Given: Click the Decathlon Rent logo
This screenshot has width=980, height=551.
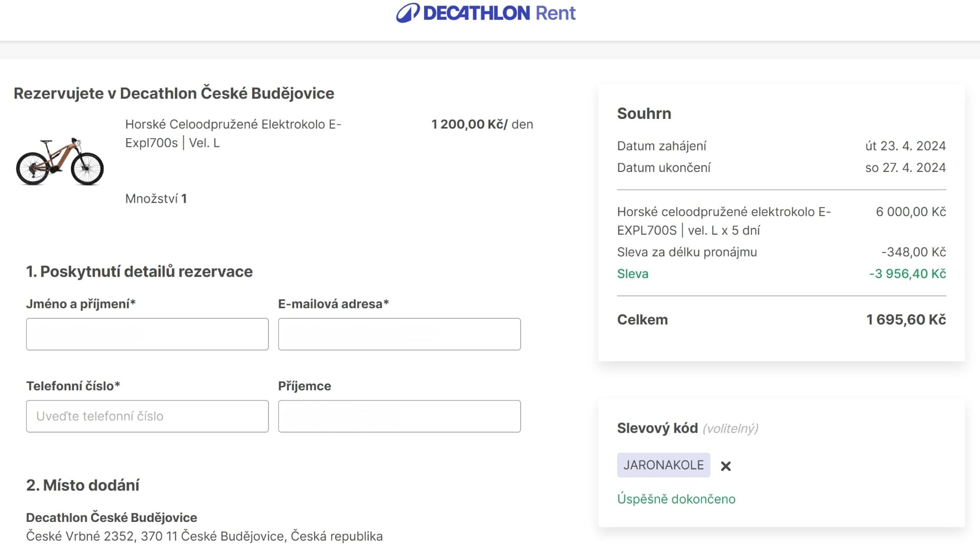Looking at the screenshot, I should click(485, 13).
